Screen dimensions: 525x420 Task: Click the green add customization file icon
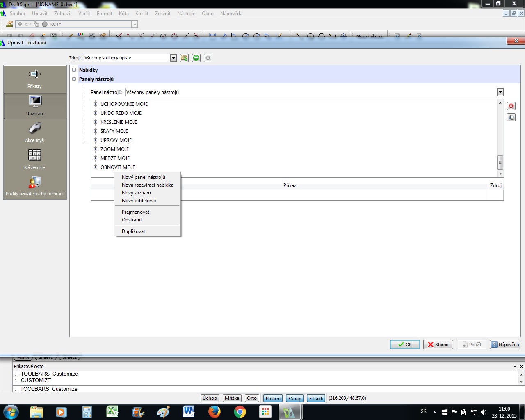(196, 58)
